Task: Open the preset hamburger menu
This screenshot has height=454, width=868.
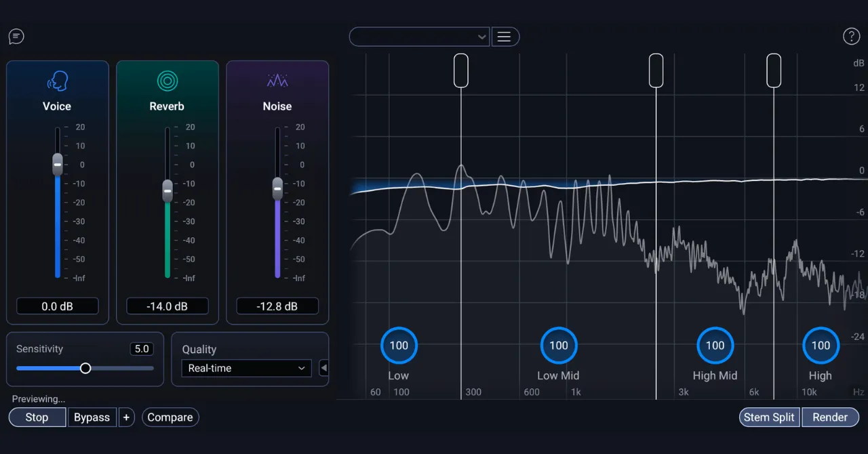Action: point(504,37)
